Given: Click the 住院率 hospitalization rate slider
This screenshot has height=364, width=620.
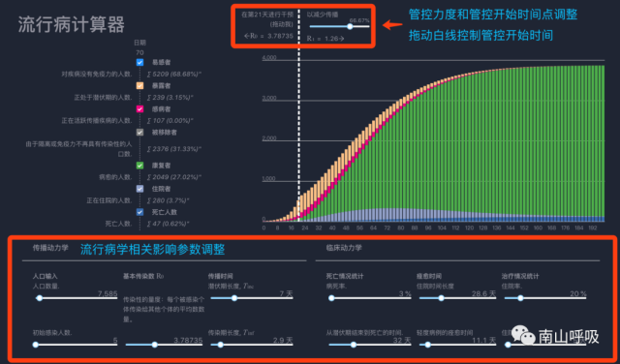Looking at the screenshot, I should (x=545, y=298).
